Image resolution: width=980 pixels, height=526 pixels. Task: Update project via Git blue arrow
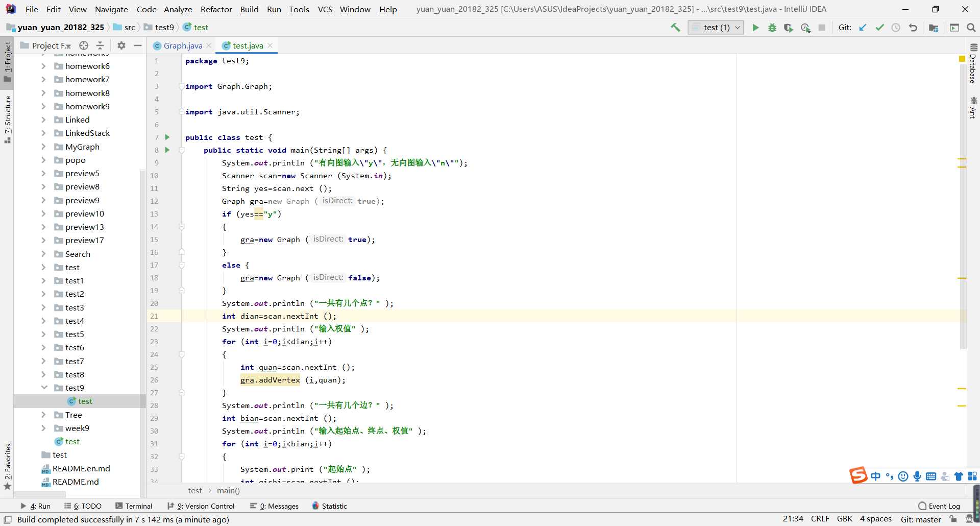click(863, 28)
